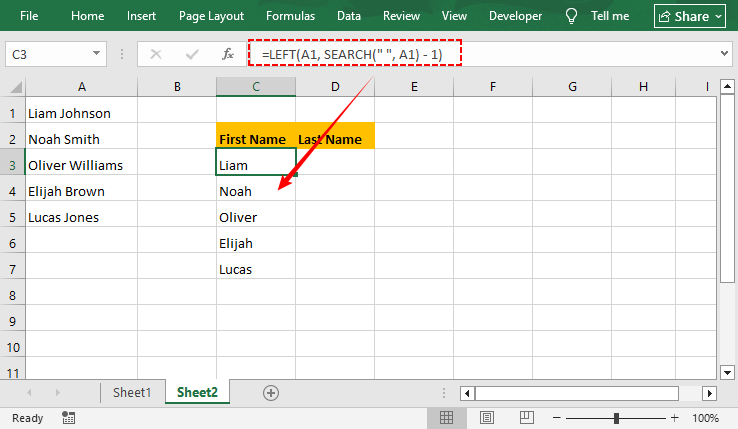Select column G header
Screen dimensions: 738x429
pyautogui.click(x=572, y=87)
